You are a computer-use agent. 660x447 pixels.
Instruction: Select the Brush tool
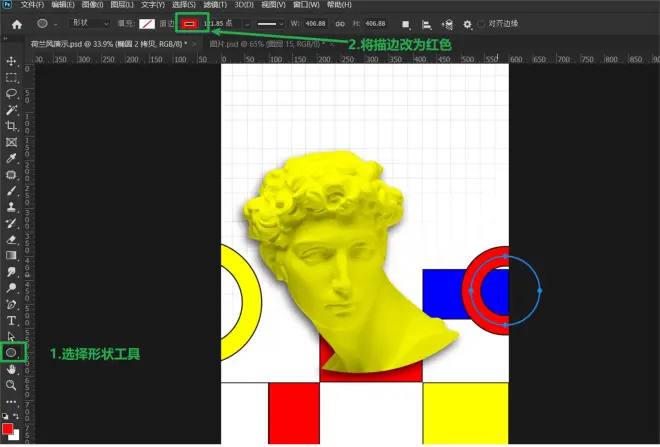[11, 191]
